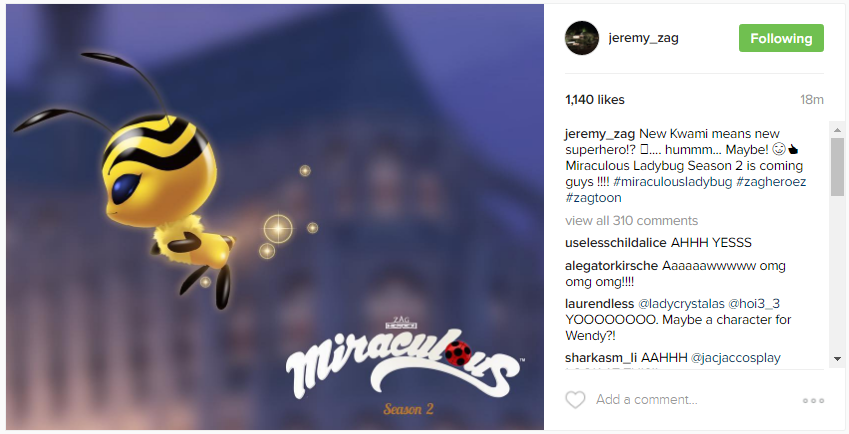Open alegatorkirsche's commenter profile
849x434 pixels.
click(611, 266)
